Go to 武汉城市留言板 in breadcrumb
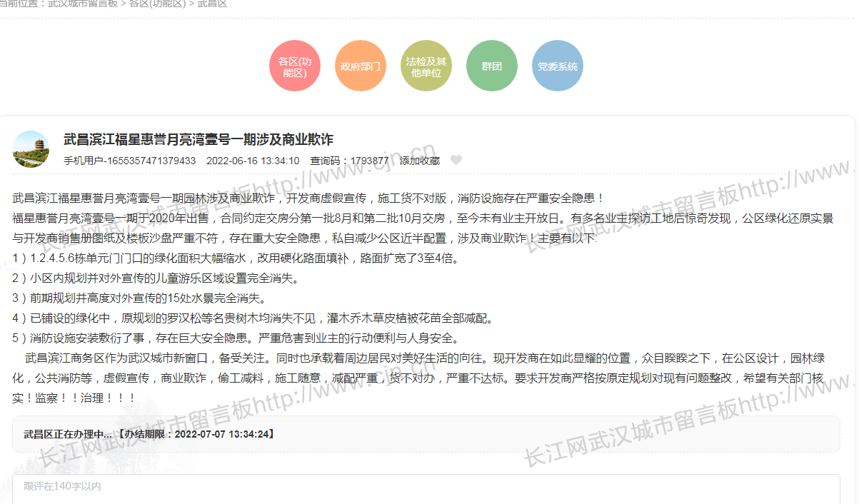859x504 pixels. [83, 4]
